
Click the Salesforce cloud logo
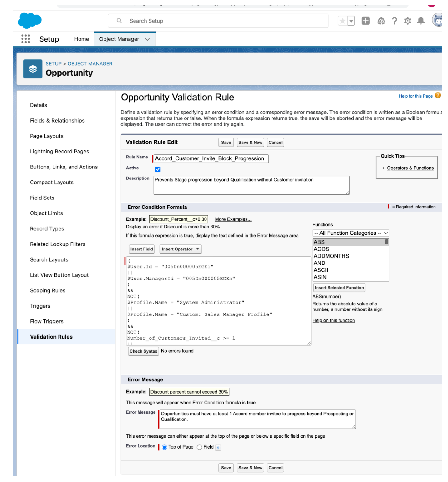pyautogui.click(x=30, y=21)
